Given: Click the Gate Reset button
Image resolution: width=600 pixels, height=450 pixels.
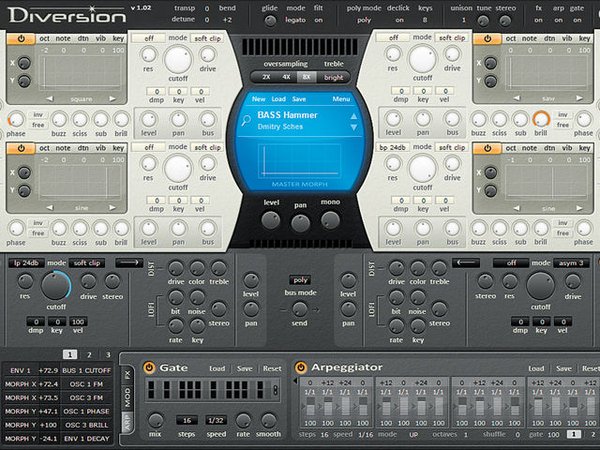Looking at the screenshot, I should [x=272, y=368].
